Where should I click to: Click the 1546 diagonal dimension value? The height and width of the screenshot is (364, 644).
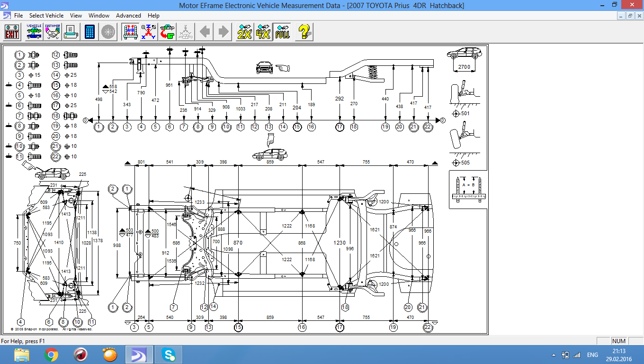171,224
